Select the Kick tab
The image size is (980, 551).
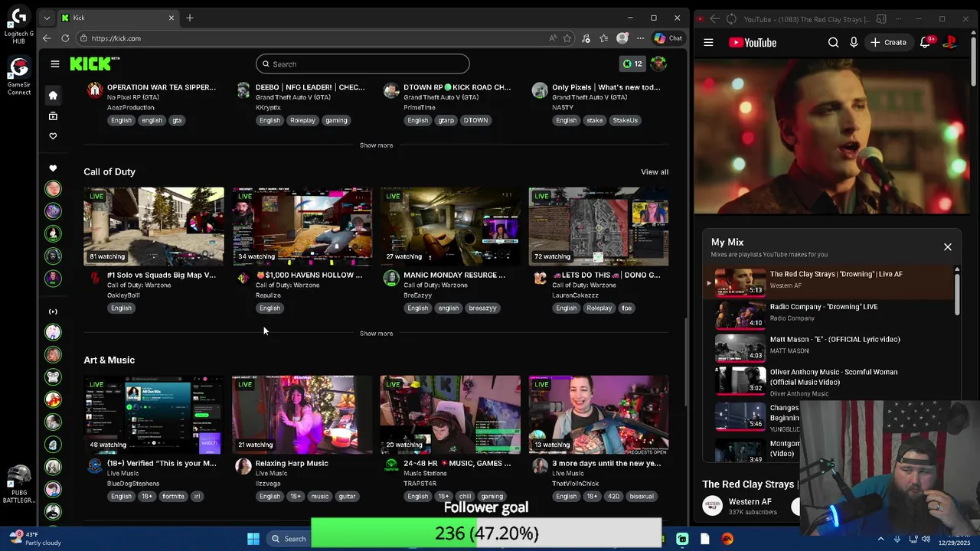pos(117,18)
